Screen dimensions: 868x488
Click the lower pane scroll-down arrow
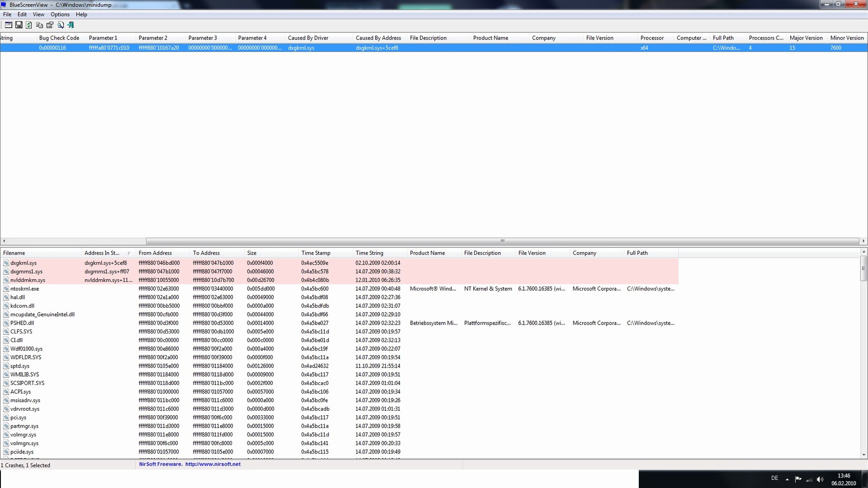click(864, 455)
